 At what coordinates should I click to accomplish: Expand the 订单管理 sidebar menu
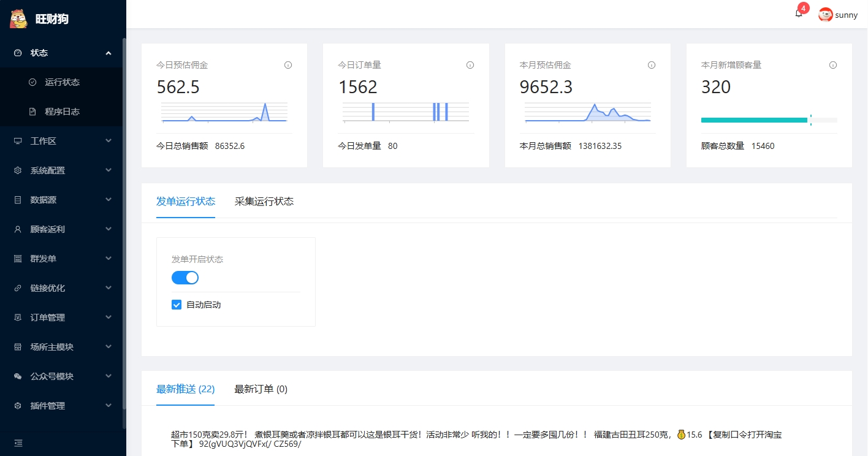click(63, 317)
